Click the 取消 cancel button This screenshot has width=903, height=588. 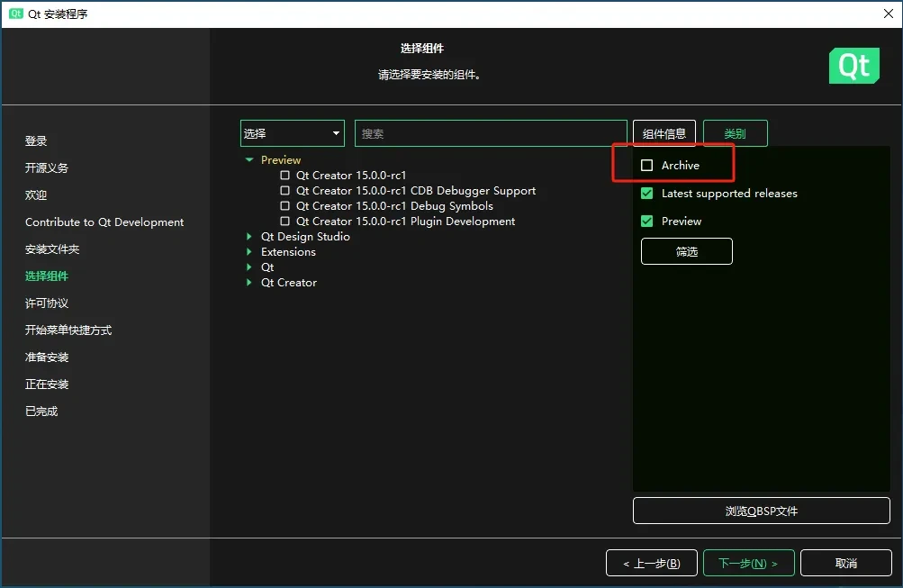(x=846, y=563)
